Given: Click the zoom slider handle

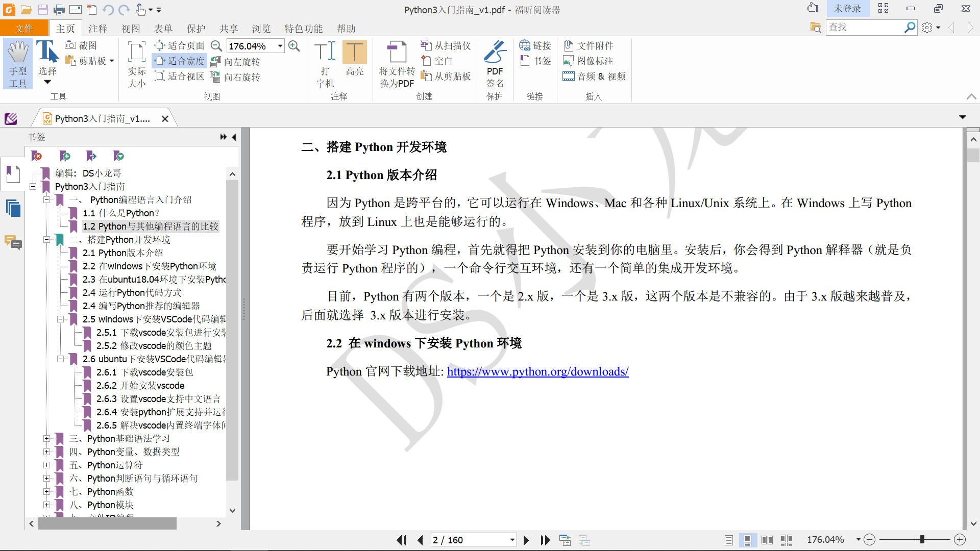Looking at the screenshot, I should click(x=922, y=540).
